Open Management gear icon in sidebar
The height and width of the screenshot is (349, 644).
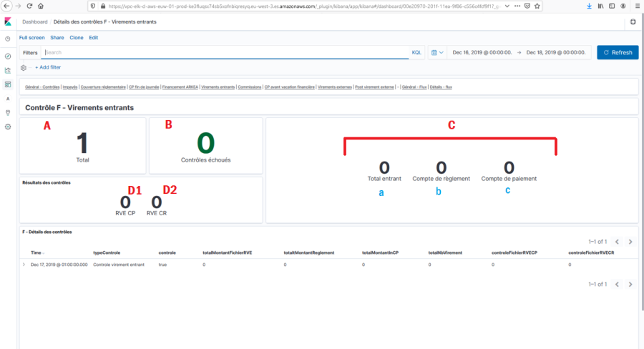[x=8, y=127]
